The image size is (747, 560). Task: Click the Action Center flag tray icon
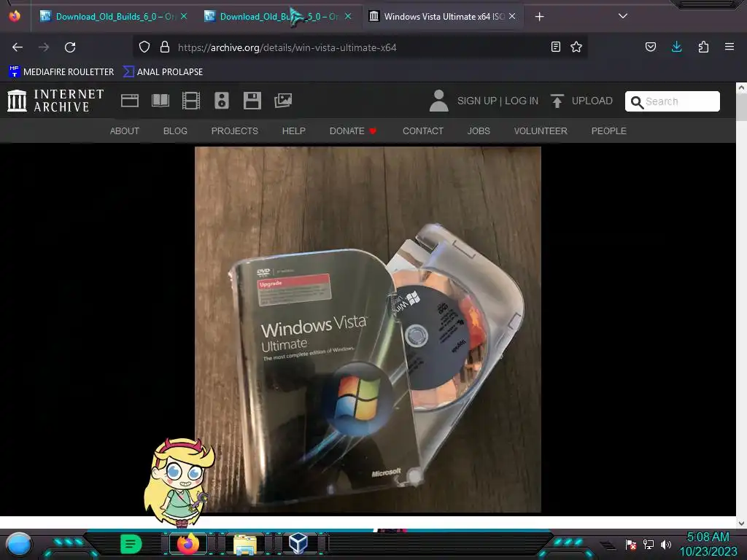tap(631, 544)
